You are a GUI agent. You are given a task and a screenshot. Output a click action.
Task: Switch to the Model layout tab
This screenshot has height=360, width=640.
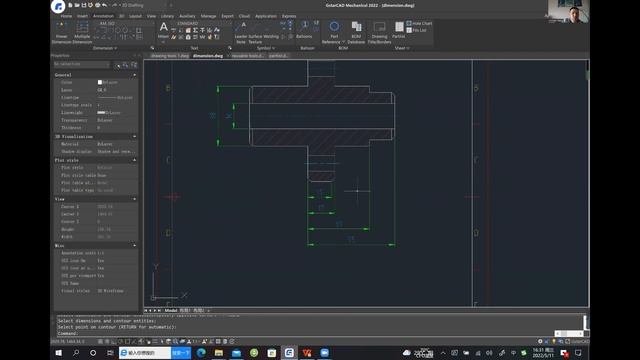171,311
